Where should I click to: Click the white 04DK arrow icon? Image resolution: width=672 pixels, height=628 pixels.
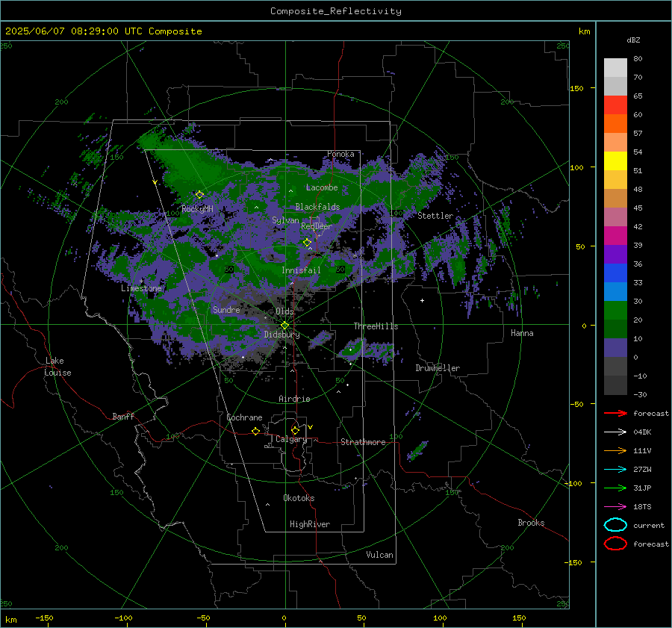pyautogui.click(x=615, y=432)
